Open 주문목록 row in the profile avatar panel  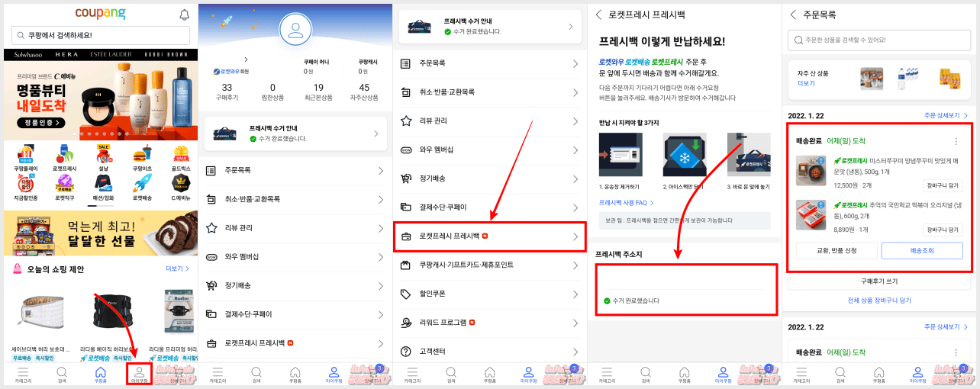click(x=295, y=170)
